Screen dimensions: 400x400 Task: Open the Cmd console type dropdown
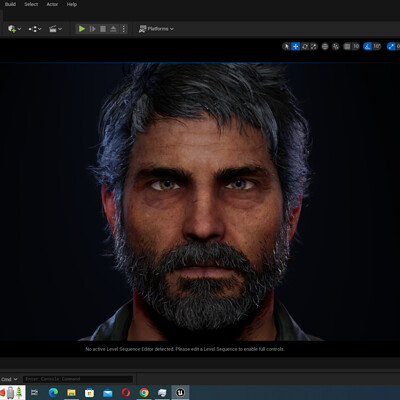[x=9, y=379]
